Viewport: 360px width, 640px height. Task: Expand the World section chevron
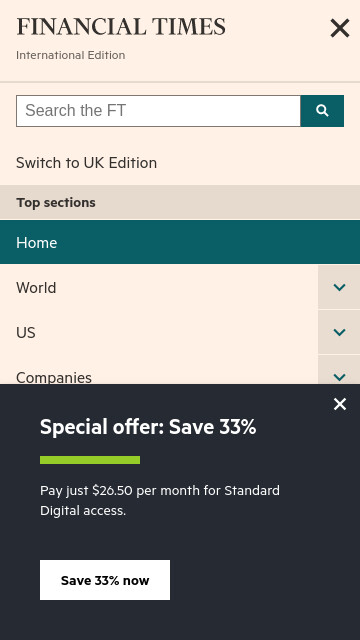339,287
